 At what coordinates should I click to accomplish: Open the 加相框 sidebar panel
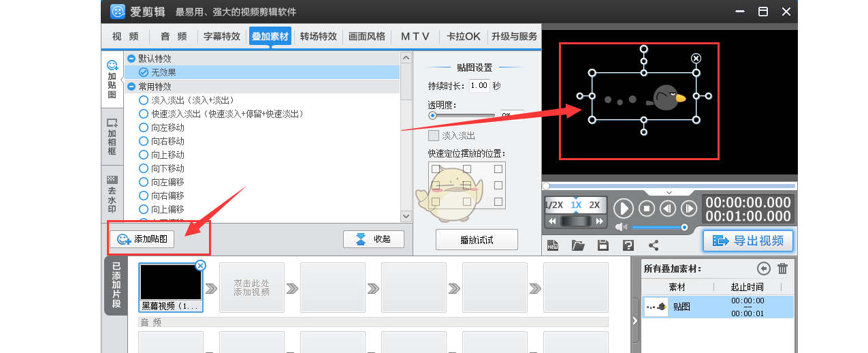tap(112, 136)
